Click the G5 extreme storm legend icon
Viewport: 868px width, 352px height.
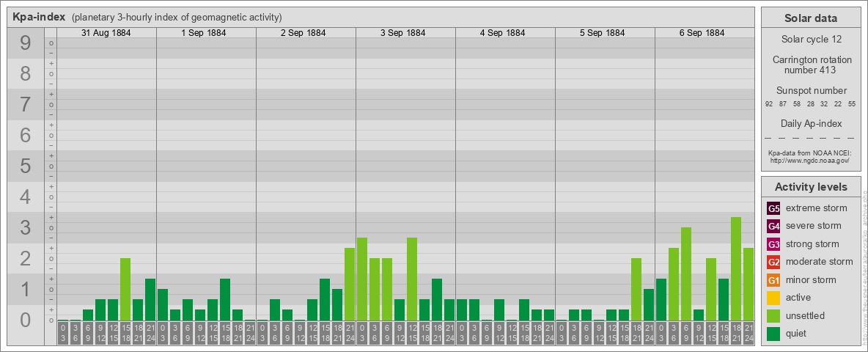pos(774,209)
